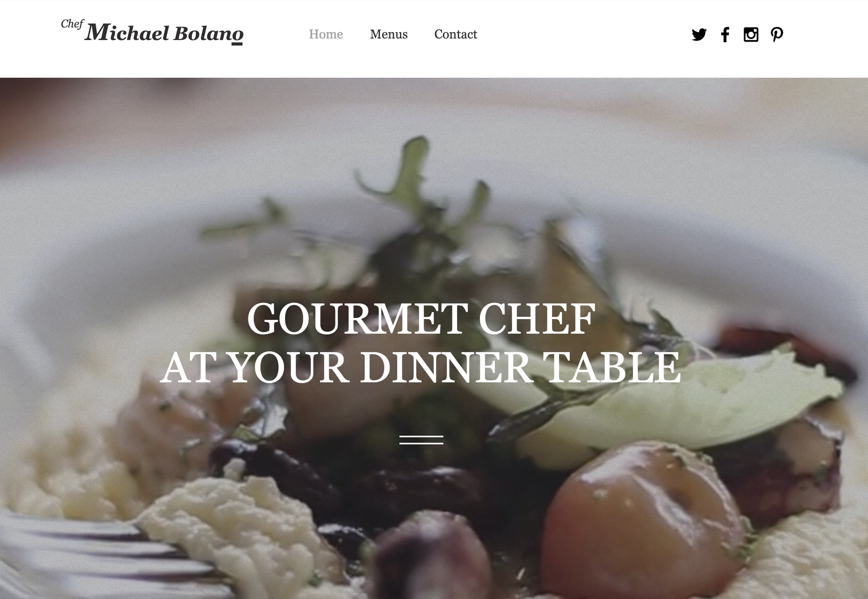Click the double-line divider below the headline
Viewport: 868px width, 599px height.
tap(421, 440)
